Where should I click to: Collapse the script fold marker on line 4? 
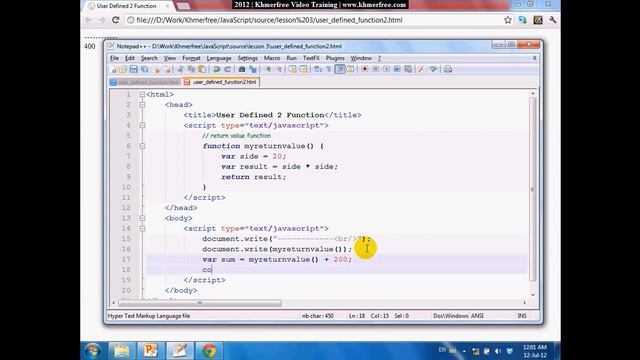pos(142,125)
